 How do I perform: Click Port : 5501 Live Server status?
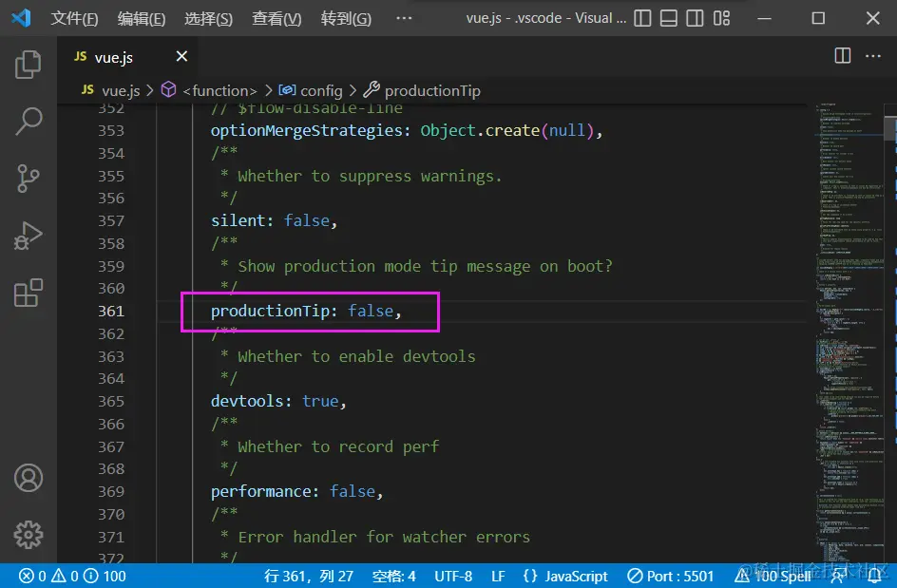coord(671,576)
